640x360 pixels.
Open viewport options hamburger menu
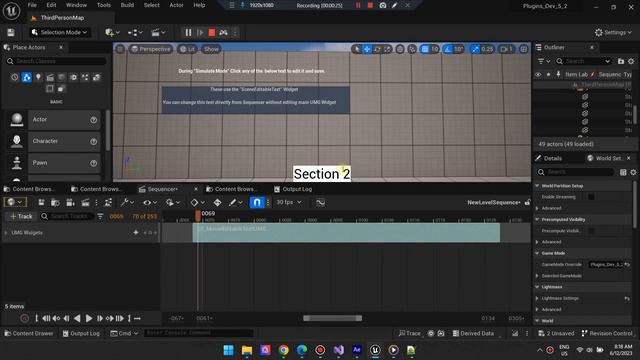[x=120, y=49]
